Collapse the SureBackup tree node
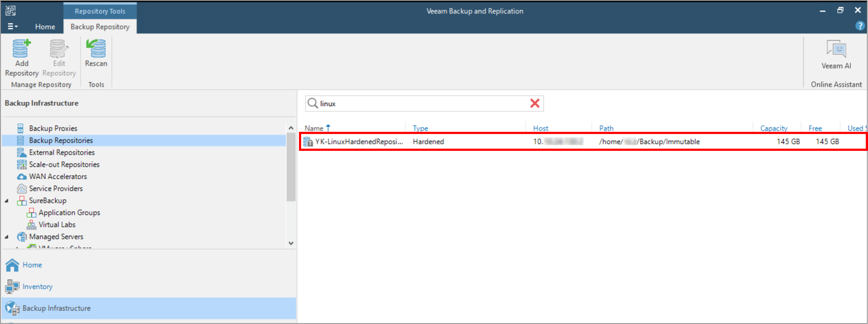Image resolution: width=868 pixels, height=324 pixels. coord(7,201)
